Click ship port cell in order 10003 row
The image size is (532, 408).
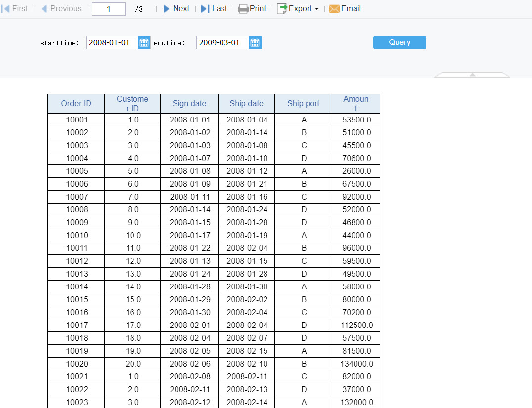[304, 145]
